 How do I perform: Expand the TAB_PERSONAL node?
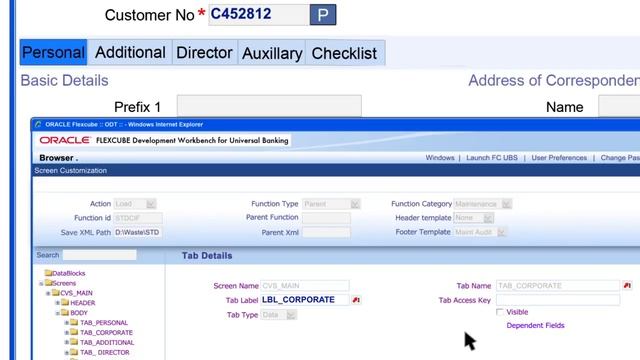(x=67, y=322)
